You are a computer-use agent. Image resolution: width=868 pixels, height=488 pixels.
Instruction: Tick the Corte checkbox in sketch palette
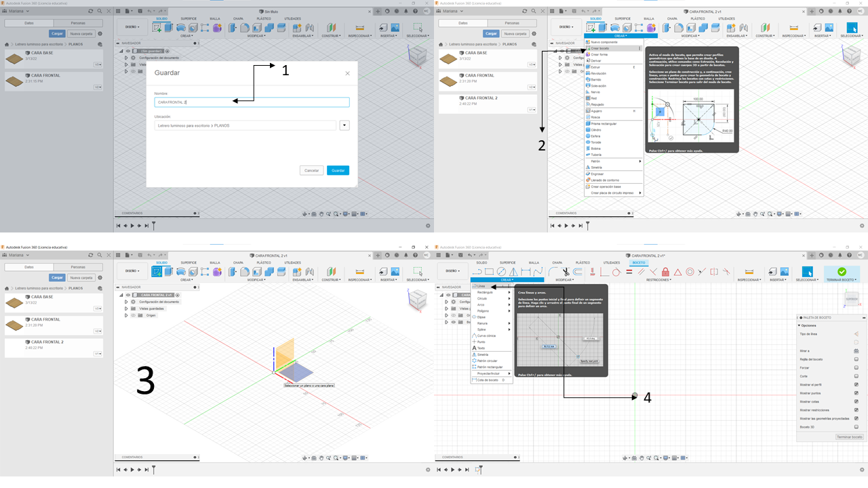pyautogui.click(x=856, y=376)
